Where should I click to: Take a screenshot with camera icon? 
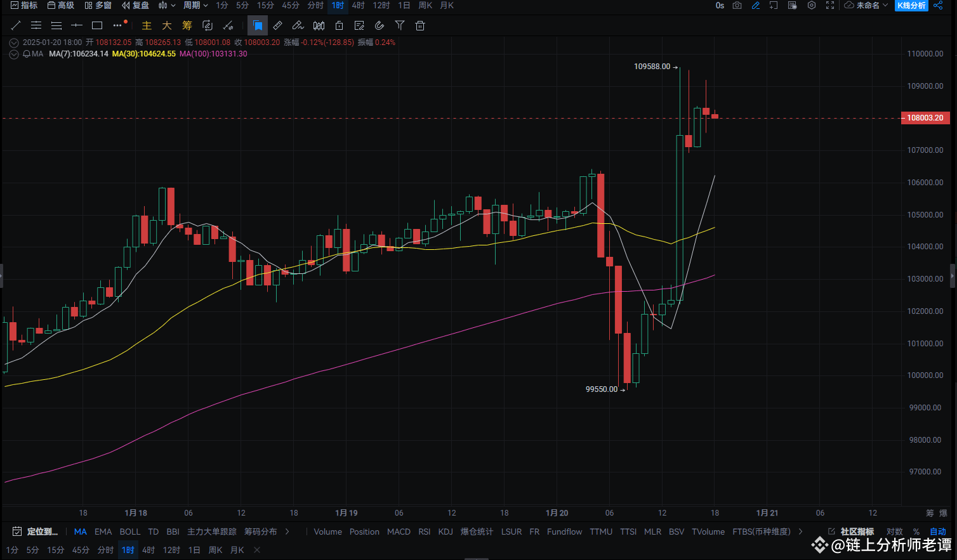coord(737,5)
